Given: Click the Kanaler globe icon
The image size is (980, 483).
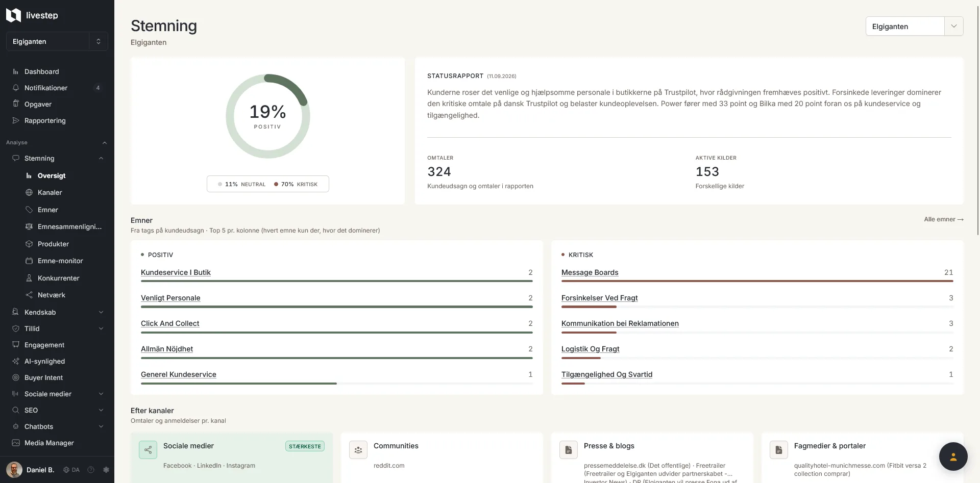Looking at the screenshot, I should 29,192.
